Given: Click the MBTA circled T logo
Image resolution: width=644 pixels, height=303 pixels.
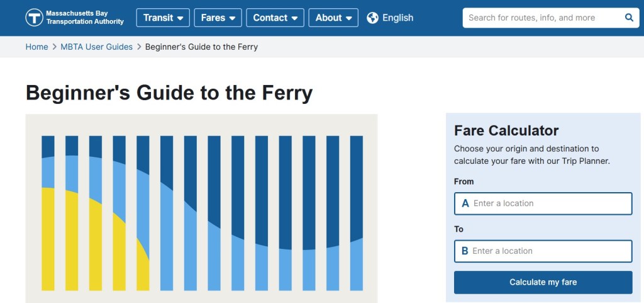Looking at the screenshot, I should tap(34, 18).
